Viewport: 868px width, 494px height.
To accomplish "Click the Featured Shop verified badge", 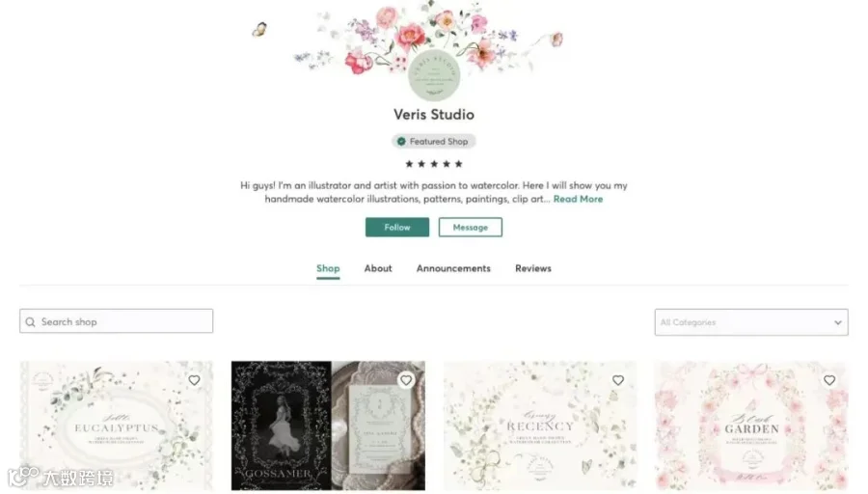I will [433, 141].
